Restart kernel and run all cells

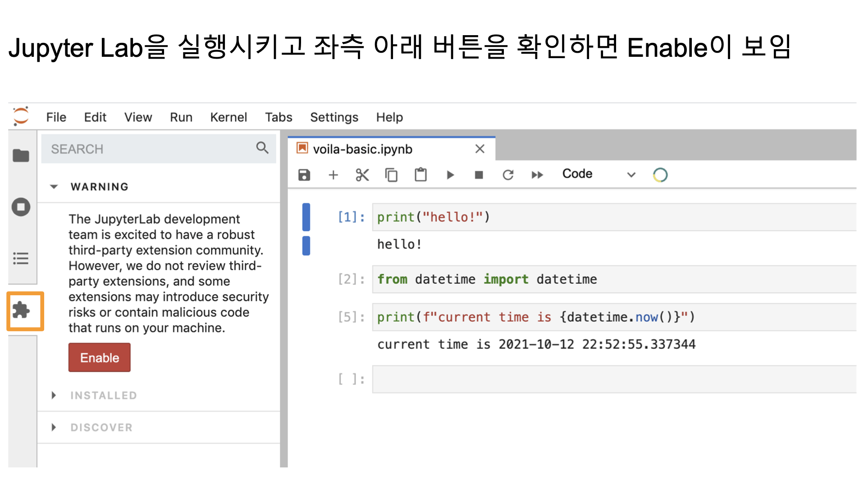(537, 175)
